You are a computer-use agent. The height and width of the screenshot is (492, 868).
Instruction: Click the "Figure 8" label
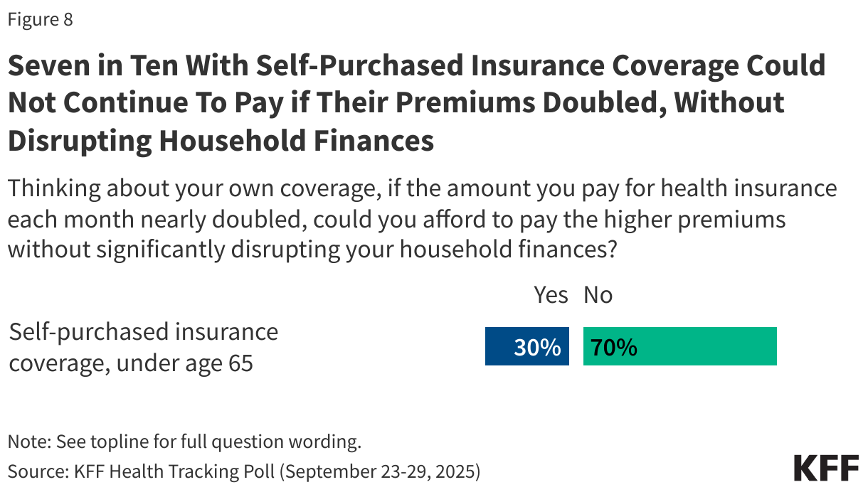[x=40, y=20]
